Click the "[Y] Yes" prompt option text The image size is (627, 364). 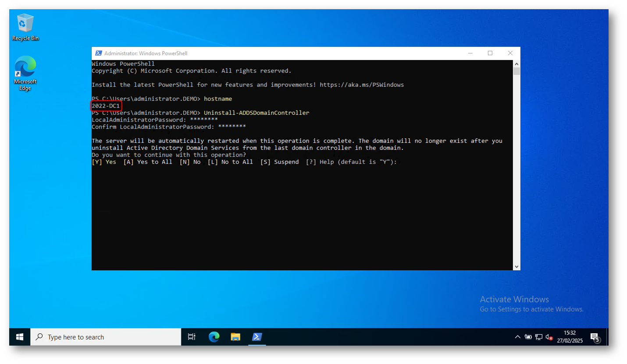104,162
